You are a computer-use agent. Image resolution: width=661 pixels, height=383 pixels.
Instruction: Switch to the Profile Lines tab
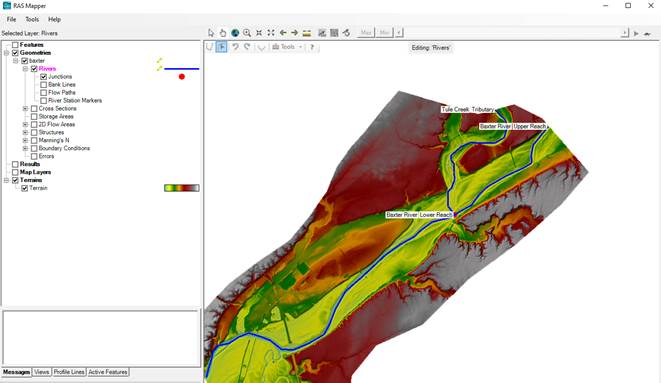69,372
